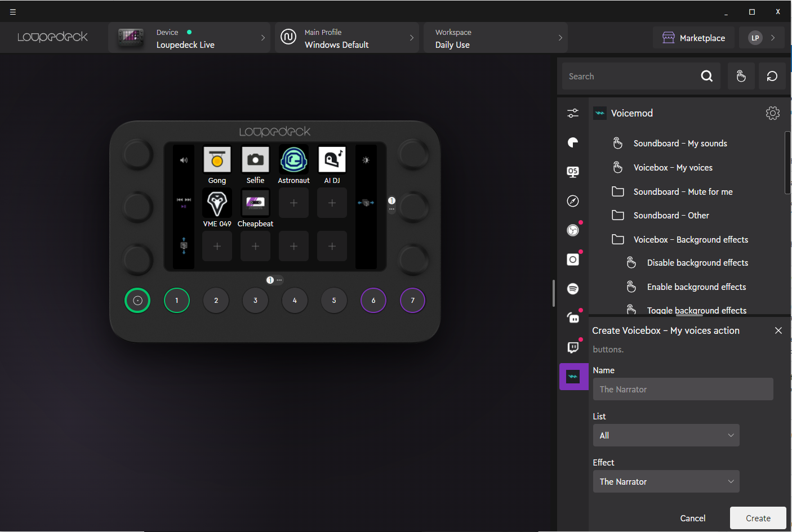Select the compass browser sidebar icon
Image resolution: width=792 pixels, height=532 pixels.
(x=573, y=201)
